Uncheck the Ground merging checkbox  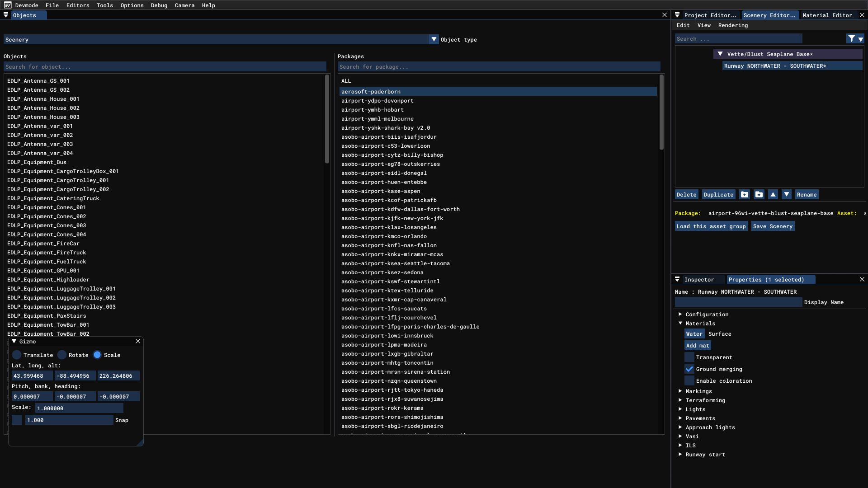point(689,369)
